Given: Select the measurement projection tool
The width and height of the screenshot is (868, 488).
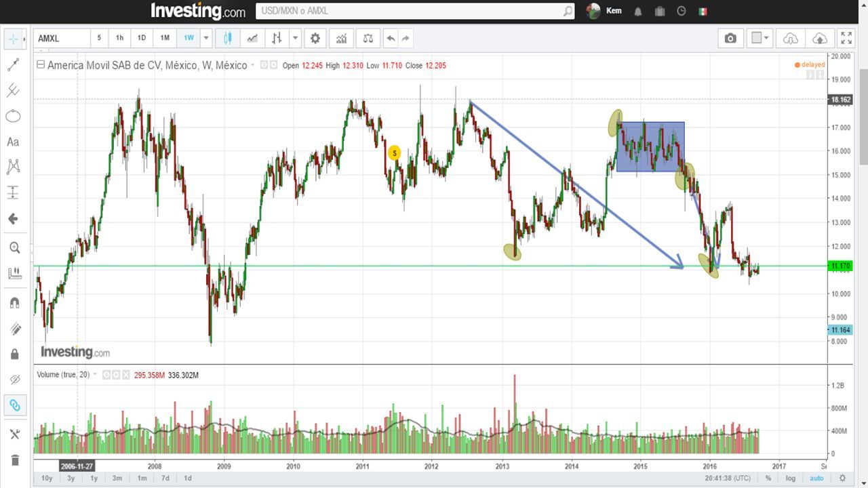Looking at the screenshot, I should pyautogui.click(x=13, y=192).
